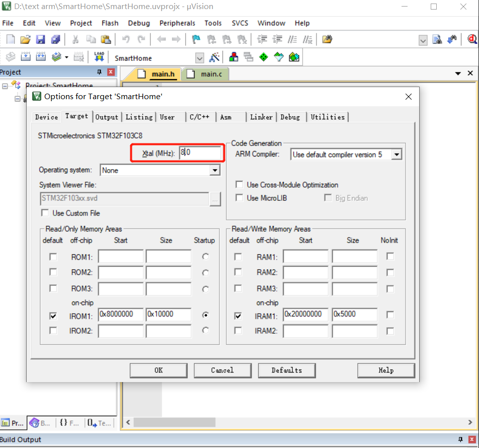Open build options arrow beside batch build
This screenshot has height=448, width=479.
pyautogui.click(x=66, y=57)
